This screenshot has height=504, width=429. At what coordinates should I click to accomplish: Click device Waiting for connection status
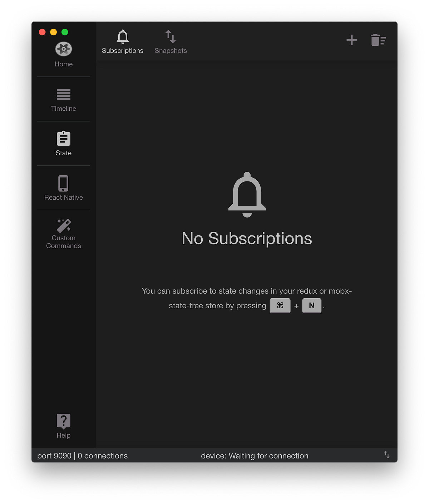click(255, 456)
